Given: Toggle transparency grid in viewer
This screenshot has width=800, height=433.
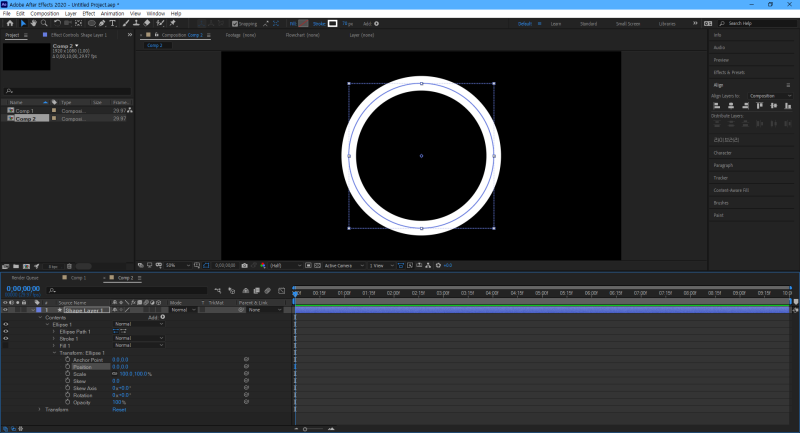Looking at the screenshot, I should tap(317, 266).
